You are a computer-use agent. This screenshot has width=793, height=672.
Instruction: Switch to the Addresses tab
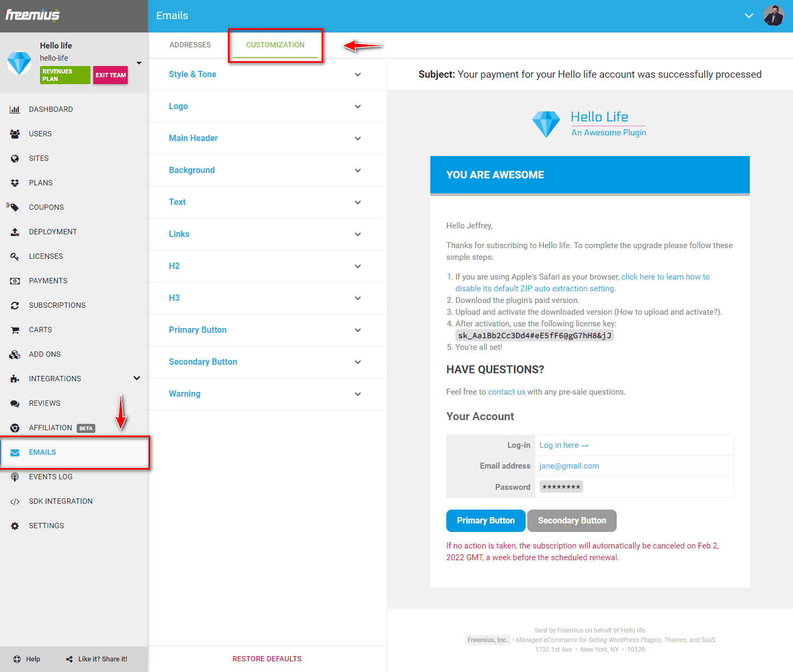point(190,45)
